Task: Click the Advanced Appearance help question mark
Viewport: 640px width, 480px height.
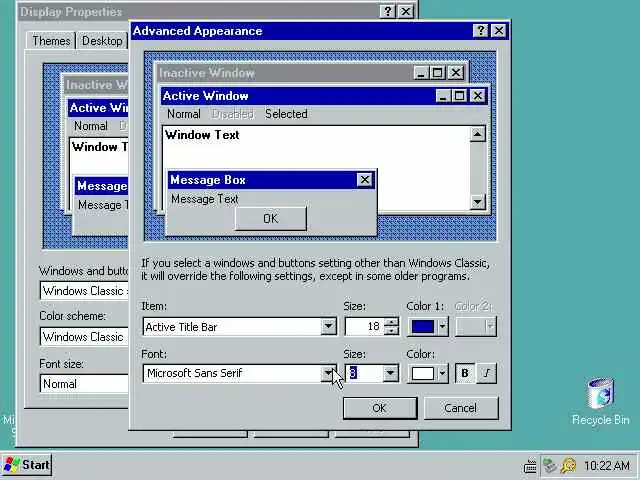Action: (x=480, y=31)
